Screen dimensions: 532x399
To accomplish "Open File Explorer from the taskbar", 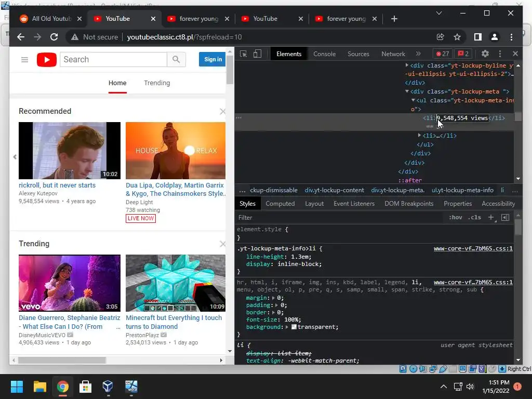I will point(39,387).
